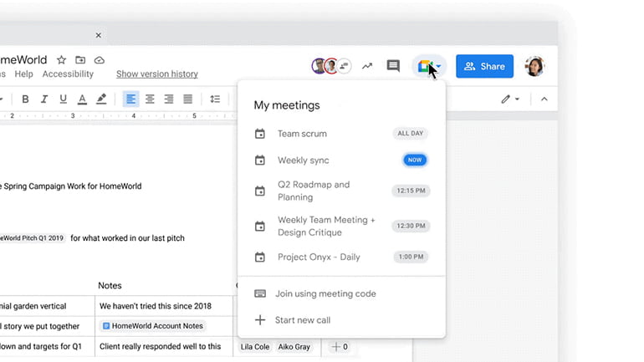Click the plus 0 vote button

coord(340,347)
